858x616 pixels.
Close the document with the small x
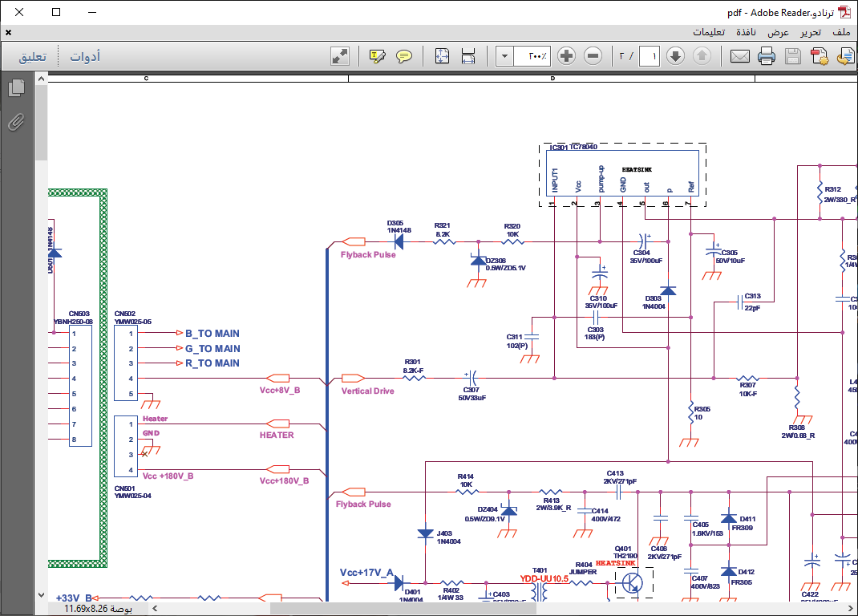pyautogui.click(x=8, y=33)
